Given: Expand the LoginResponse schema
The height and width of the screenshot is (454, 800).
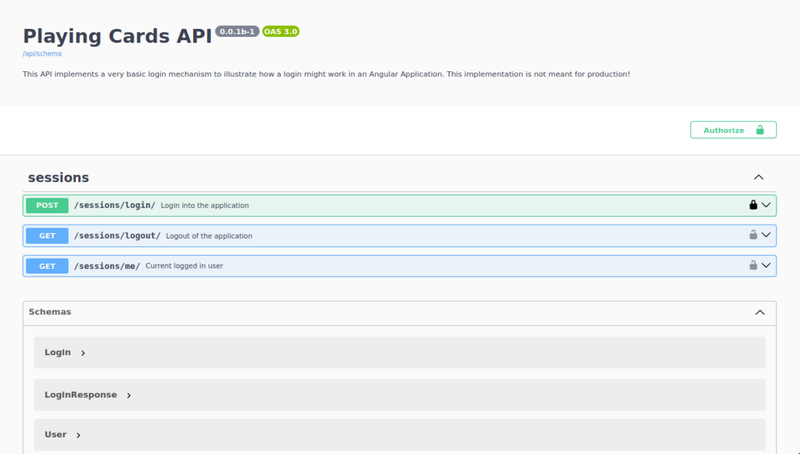Looking at the screenshot, I should (82, 395).
